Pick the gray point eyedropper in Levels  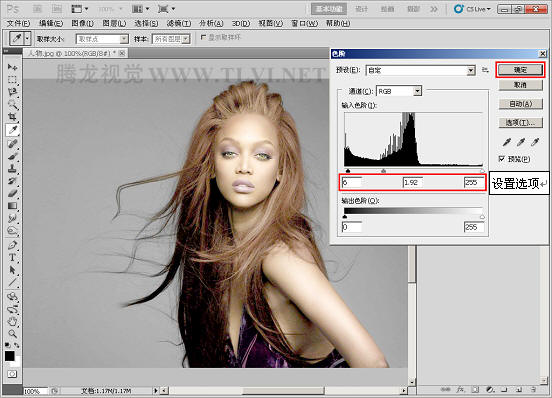(521, 142)
